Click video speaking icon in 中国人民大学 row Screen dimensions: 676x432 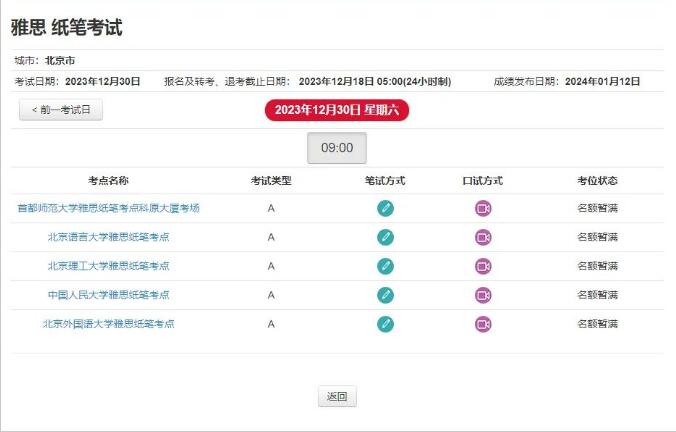click(483, 295)
